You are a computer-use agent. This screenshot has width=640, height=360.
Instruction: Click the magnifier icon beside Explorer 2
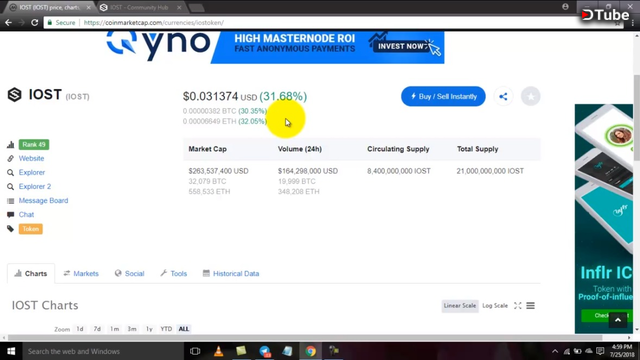(11, 187)
